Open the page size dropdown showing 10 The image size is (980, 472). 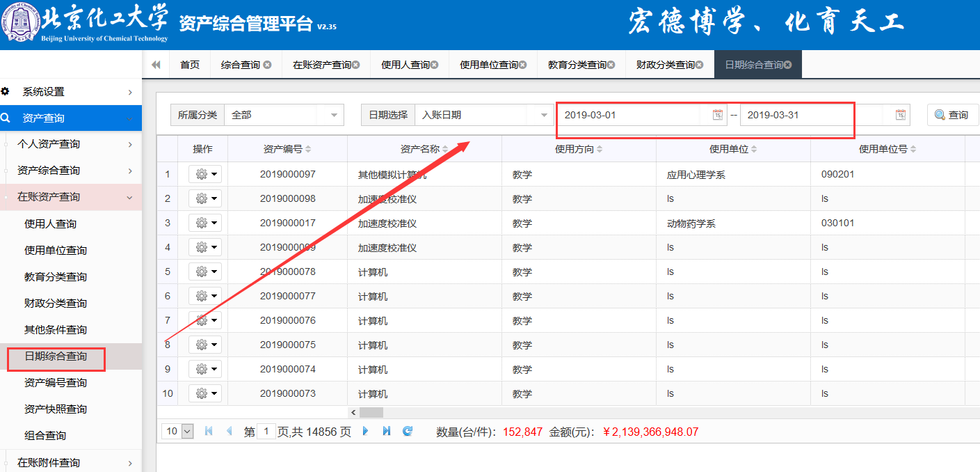[178, 432]
